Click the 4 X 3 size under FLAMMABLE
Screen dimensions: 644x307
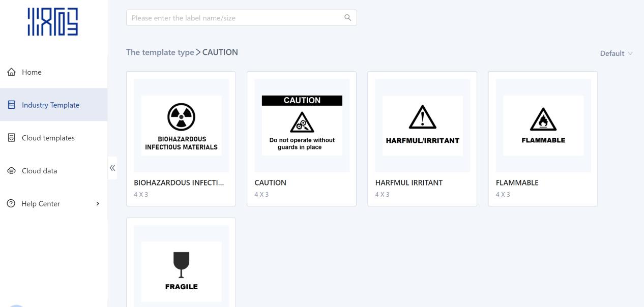503,195
